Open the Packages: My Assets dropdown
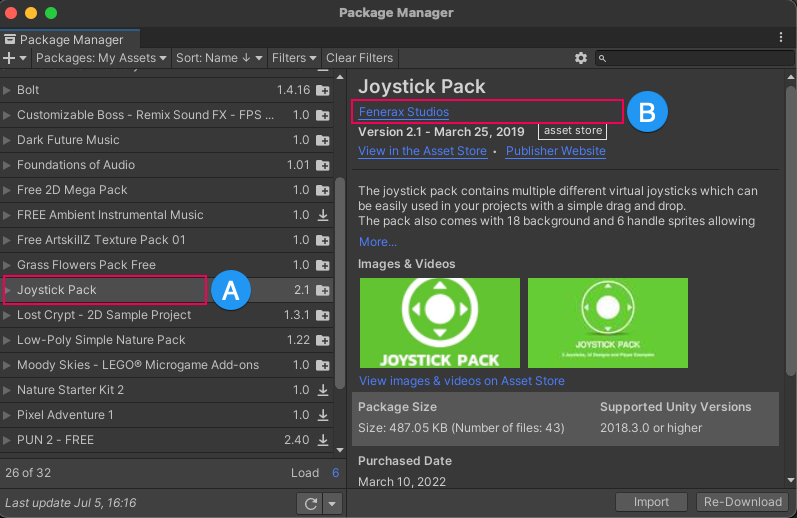The height and width of the screenshot is (518, 797). coord(102,58)
